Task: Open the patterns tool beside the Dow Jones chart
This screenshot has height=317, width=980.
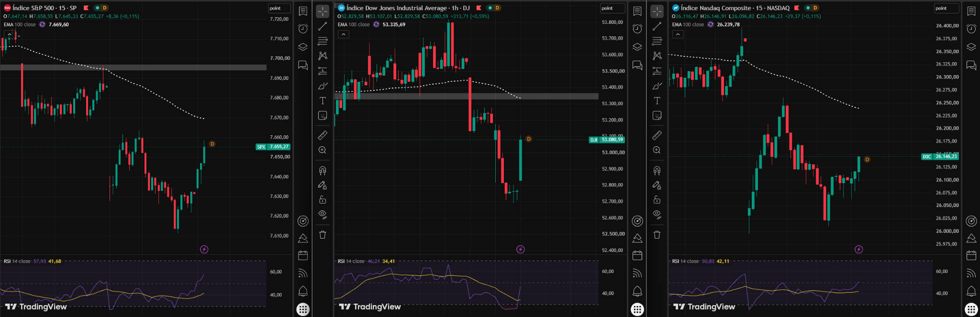Action: [x=323, y=55]
